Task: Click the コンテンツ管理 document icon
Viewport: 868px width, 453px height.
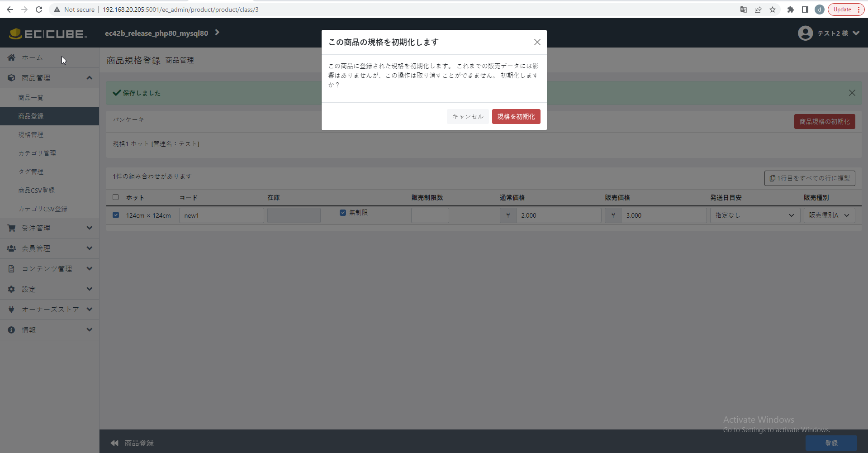Action: [11, 268]
